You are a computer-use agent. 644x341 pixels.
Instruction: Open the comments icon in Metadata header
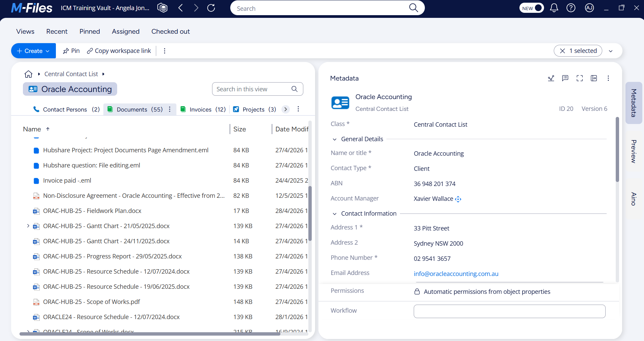click(565, 78)
